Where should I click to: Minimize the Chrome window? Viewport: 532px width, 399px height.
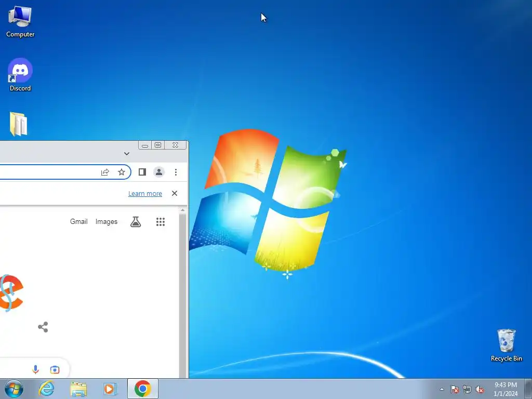click(x=145, y=145)
